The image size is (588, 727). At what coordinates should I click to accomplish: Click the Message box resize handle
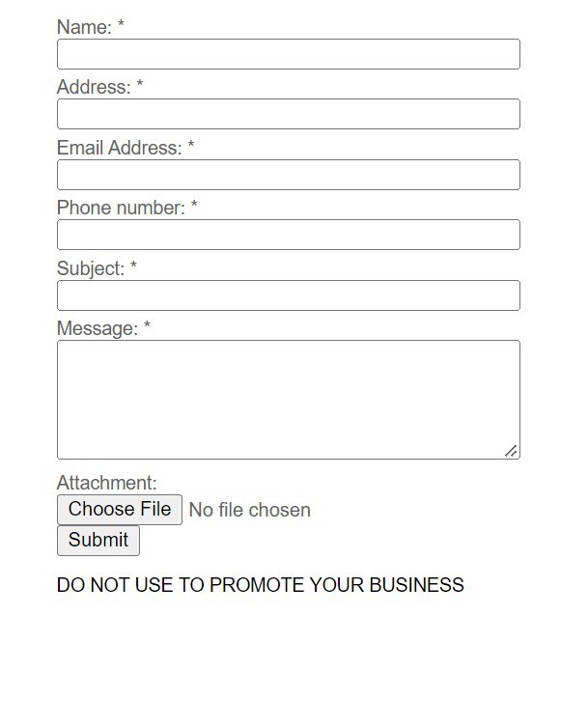coord(511,451)
